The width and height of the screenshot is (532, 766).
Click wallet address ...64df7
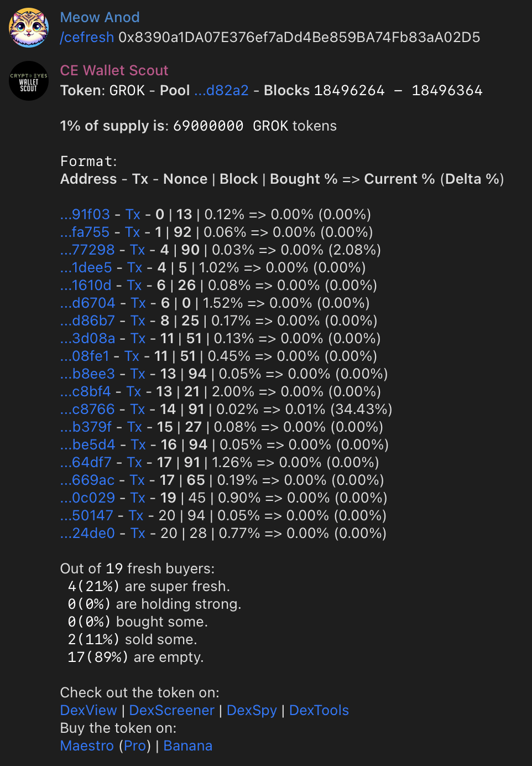86,463
